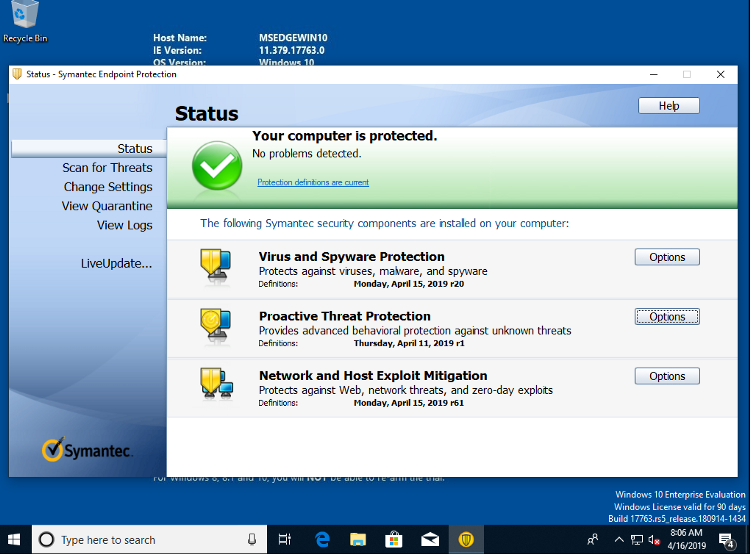Open View Logs in the sidebar

pyautogui.click(x=125, y=225)
